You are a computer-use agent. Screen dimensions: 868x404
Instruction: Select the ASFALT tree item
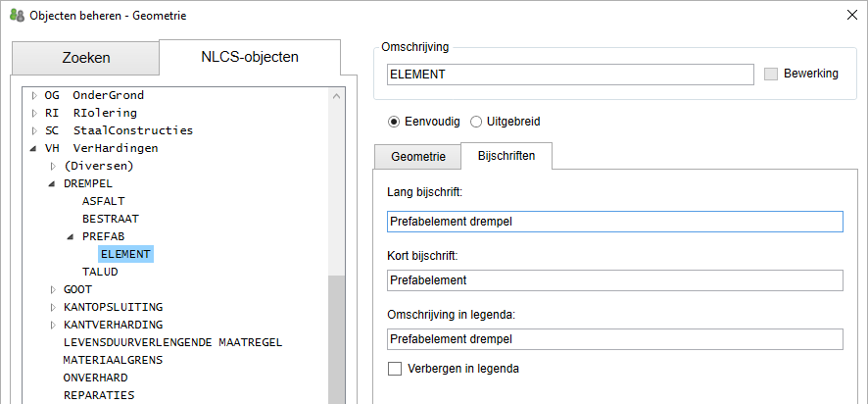click(x=104, y=201)
